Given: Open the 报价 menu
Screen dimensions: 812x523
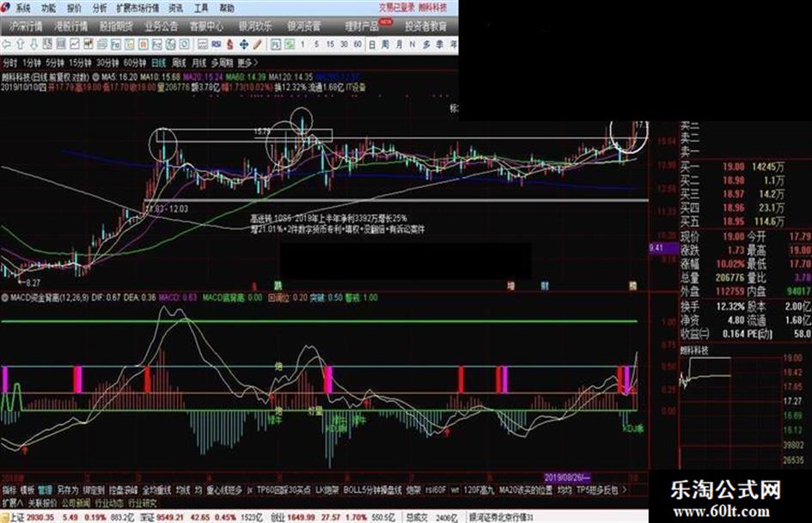Looking at the screenshot, I should (x=74, y=8).
